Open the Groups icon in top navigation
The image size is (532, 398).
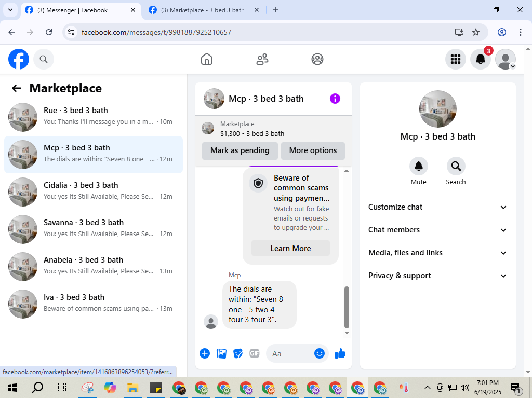(317, 59)
